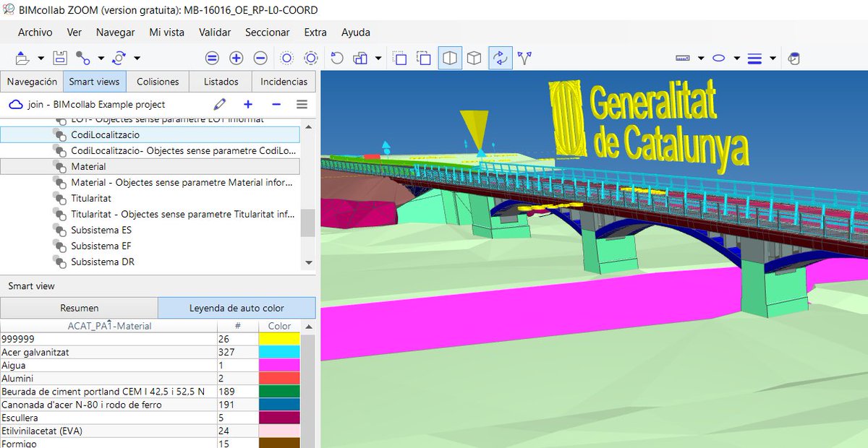Click the smart views list scroll-up arrow
Screen dimensions: 868x448
coord(308,126)
